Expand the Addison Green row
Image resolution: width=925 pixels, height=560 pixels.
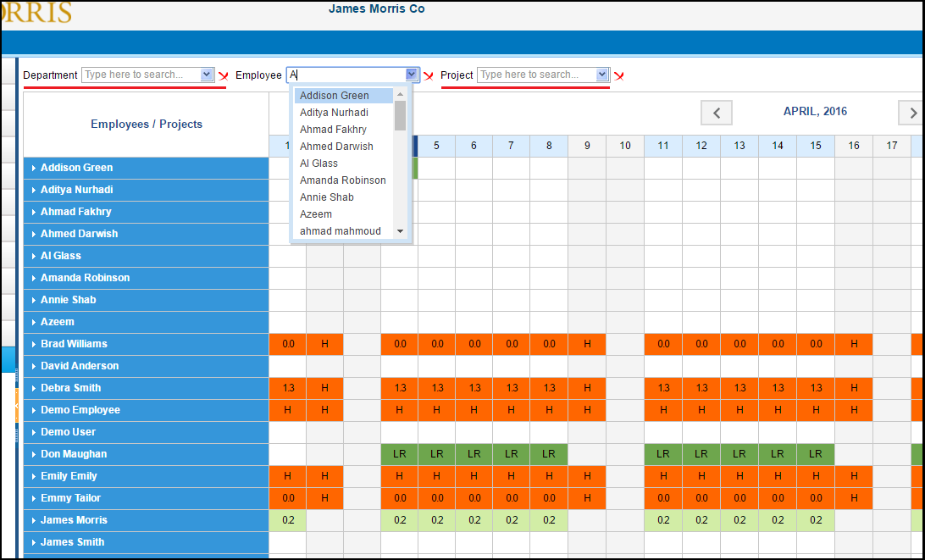[34, 169]
